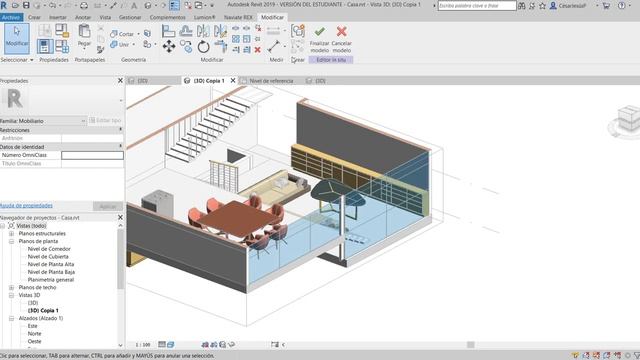
Task: Click the visual style icon in view control bar
Action: coord(171,345)
